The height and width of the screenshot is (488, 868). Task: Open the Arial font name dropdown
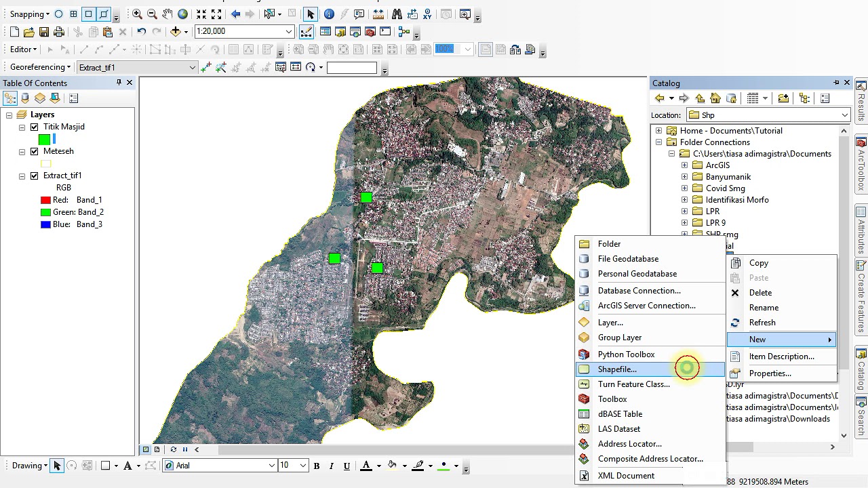272,466
